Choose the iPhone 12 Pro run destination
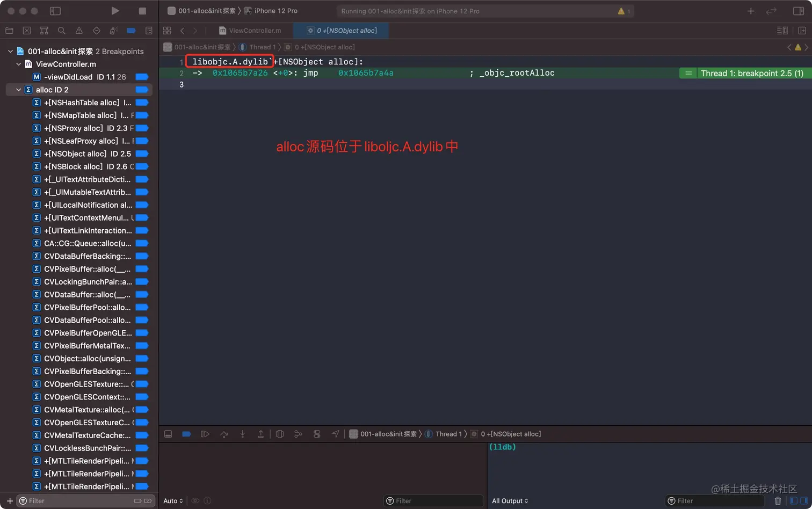The width and height of the screenshot is (812, 509). [271, 11]
